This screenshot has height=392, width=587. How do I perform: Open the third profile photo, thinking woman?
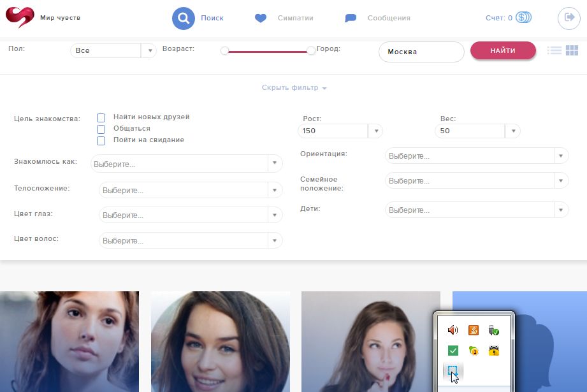tap(370, 342)
